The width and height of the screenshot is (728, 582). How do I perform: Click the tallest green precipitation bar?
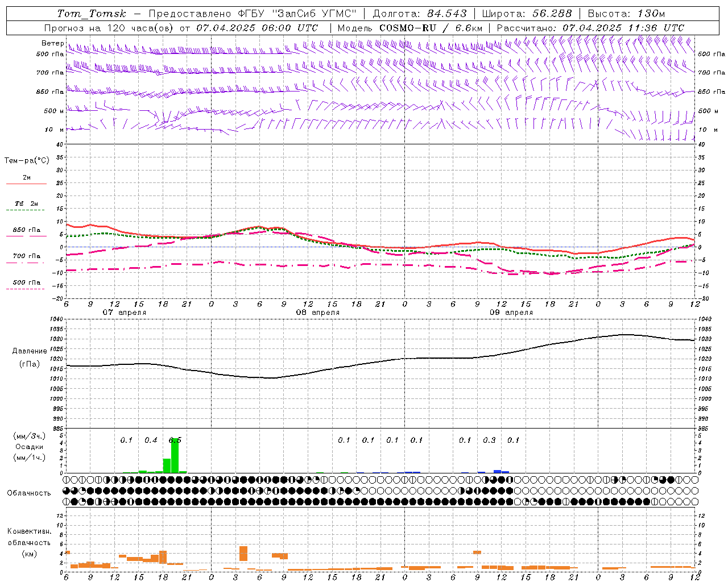[175, 455]
